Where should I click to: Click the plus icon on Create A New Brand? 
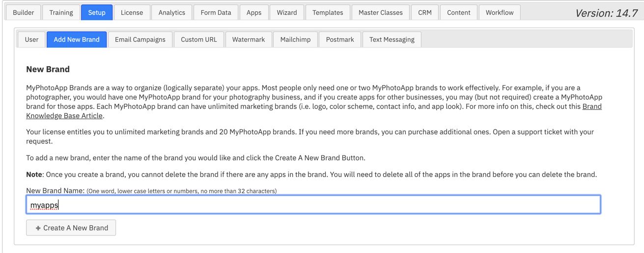coord(38,228)
